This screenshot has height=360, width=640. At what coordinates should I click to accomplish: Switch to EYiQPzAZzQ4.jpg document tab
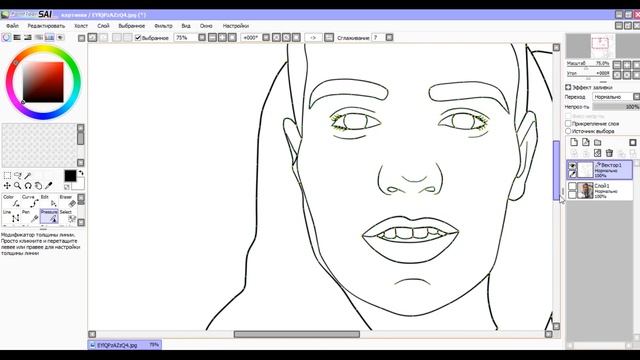click(124, 345)
